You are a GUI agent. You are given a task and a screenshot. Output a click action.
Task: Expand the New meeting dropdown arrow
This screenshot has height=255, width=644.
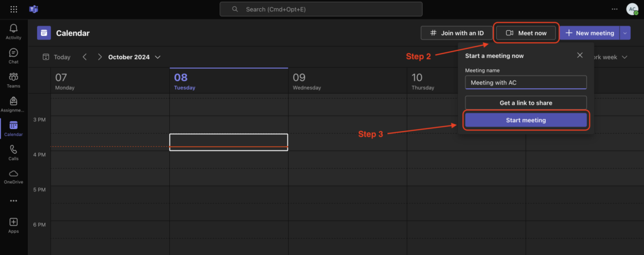625,33
